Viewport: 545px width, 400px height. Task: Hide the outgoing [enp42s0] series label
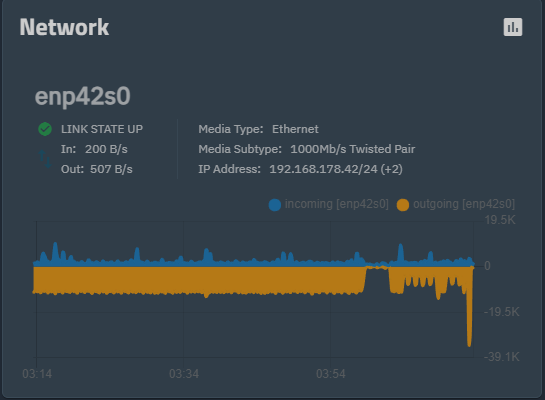point(464,204)
